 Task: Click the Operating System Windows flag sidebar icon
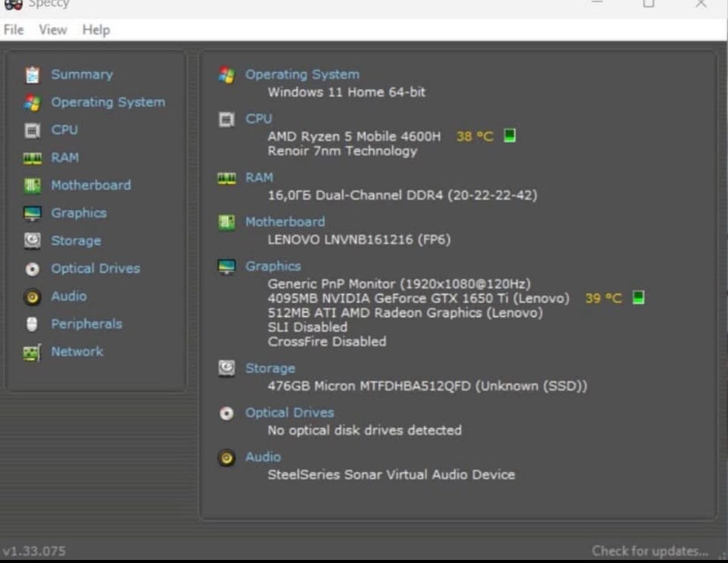coord(32,102)
